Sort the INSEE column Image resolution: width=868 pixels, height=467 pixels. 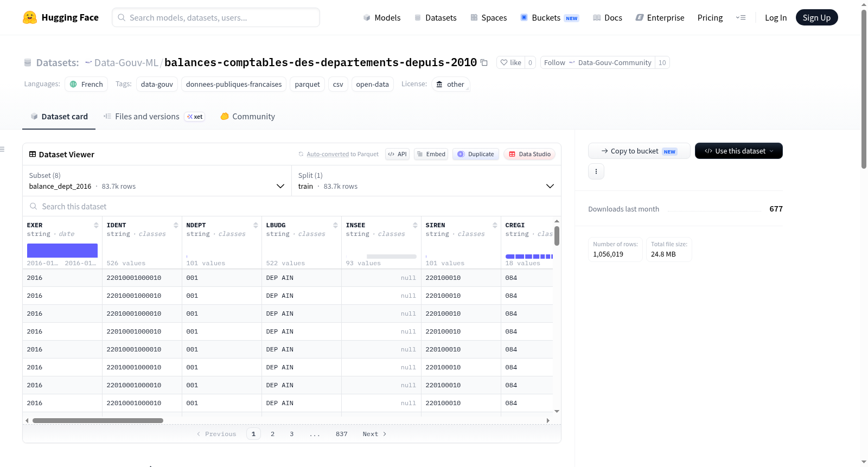click(415, 225)
